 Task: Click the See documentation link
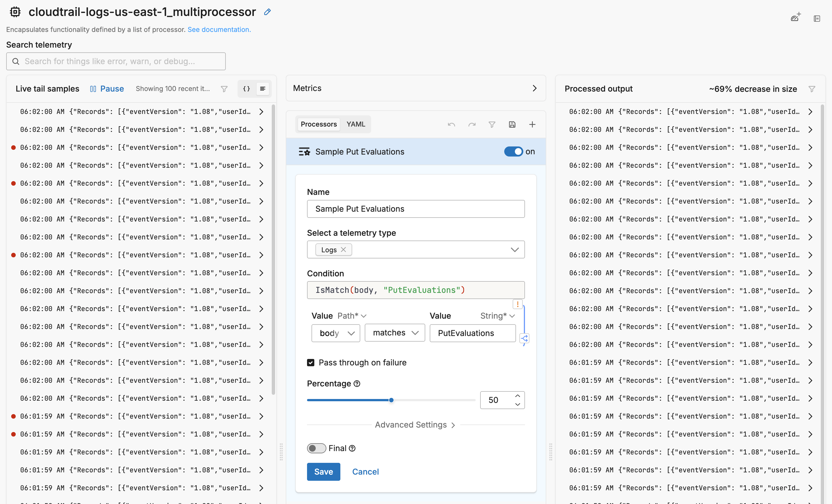pyautogui.click(x=219, y=30)
